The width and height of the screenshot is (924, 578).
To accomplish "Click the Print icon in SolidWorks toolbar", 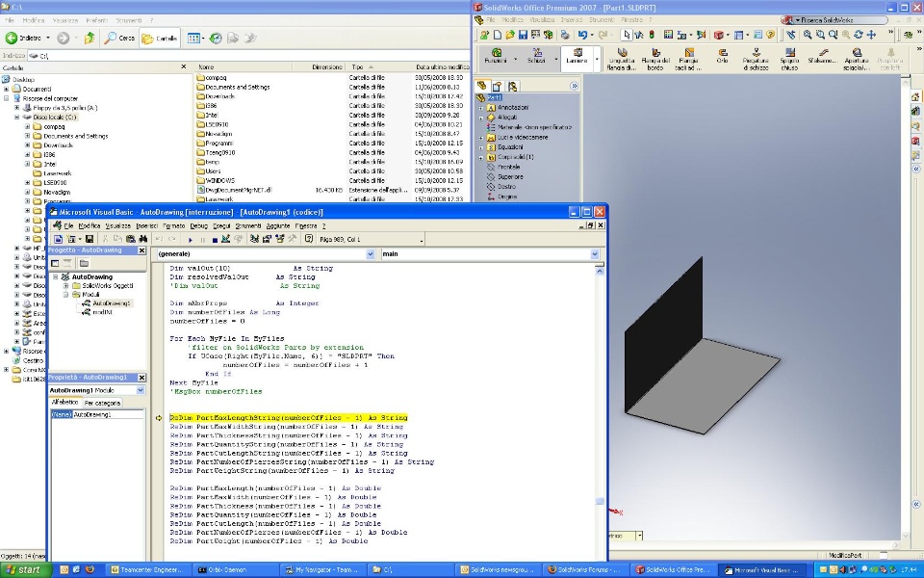I will coord(565,35).
